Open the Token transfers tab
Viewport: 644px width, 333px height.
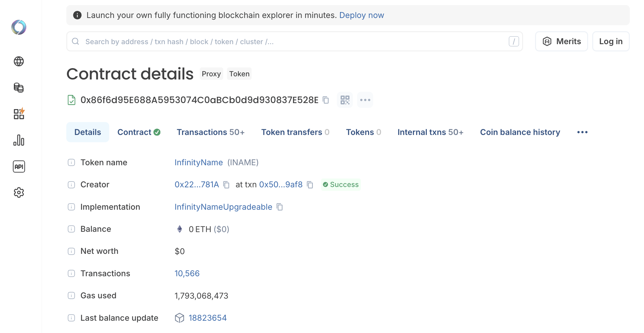pos(291,132)
